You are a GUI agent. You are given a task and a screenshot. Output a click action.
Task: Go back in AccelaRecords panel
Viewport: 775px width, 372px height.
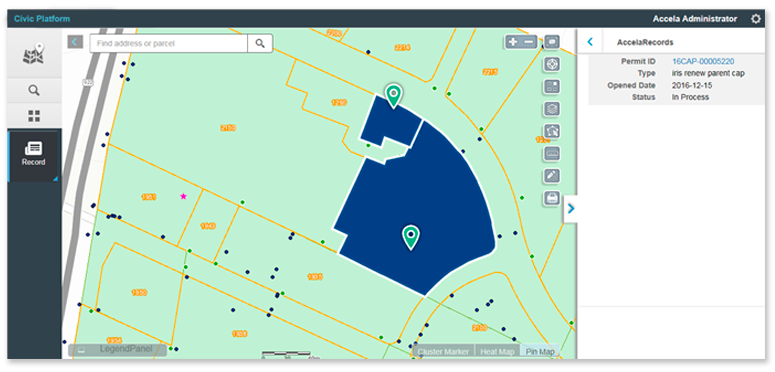(590, 42)
